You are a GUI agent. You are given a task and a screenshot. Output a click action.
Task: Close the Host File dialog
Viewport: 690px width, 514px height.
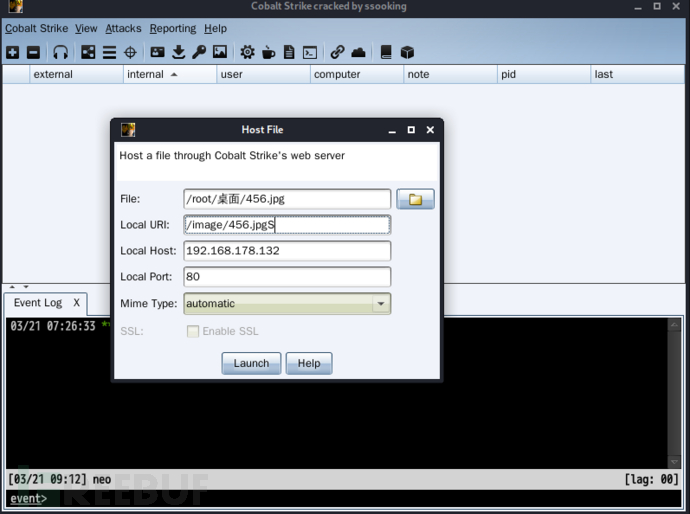(x=430, y=130)
